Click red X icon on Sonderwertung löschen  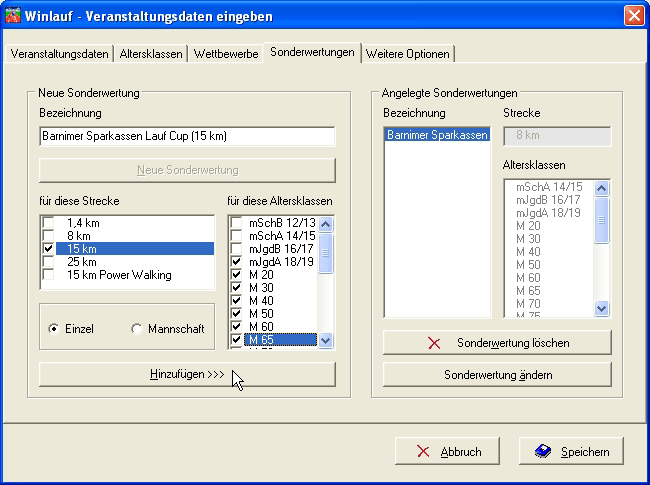click(x=434, y=343)
